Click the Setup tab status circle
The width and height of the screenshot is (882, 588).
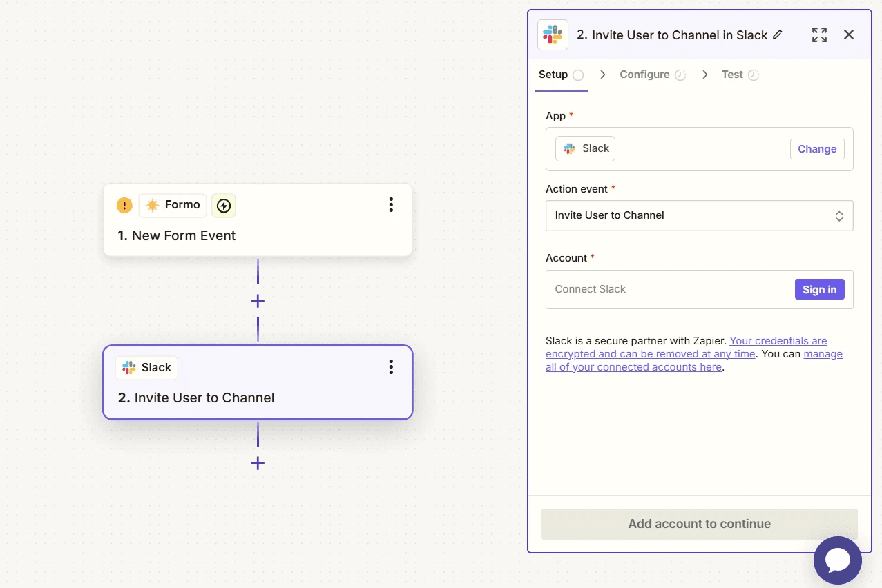click(x=578, y=75)
